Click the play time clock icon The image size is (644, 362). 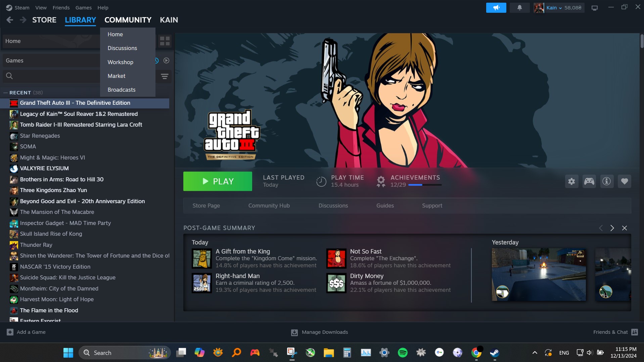[321, 181]
